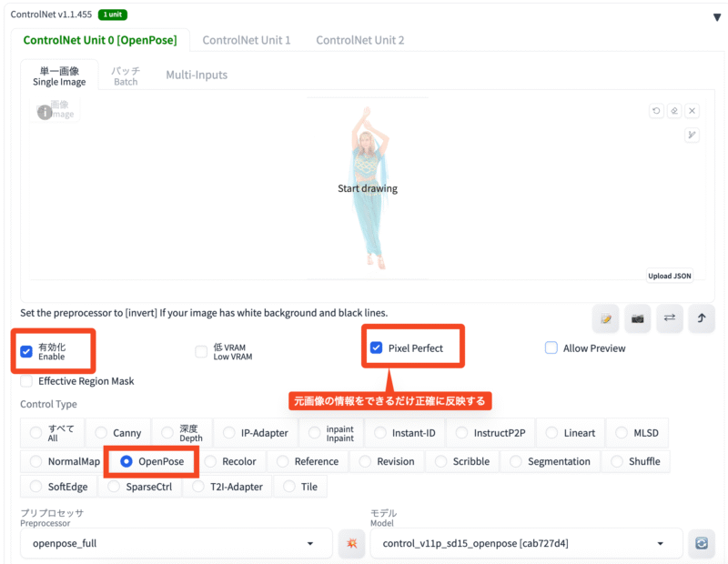
Task: Open the ControlNet Unit 2 tab
Action: point(360,40)
